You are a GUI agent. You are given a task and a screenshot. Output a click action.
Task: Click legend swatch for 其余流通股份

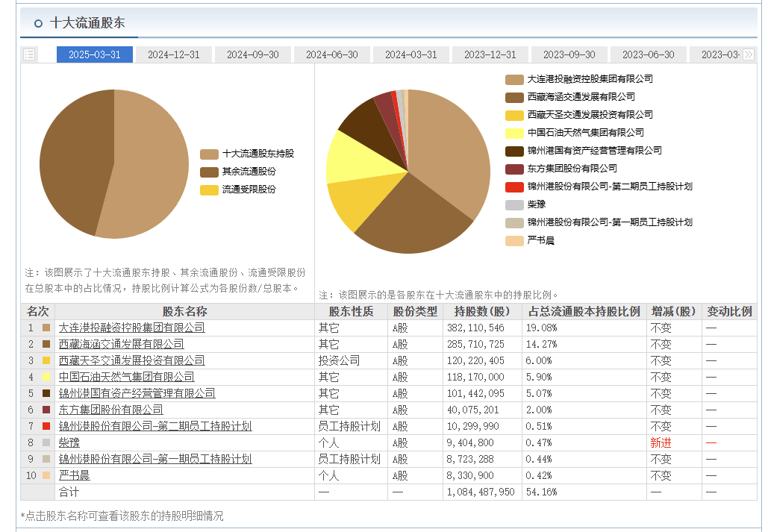pyautogui.click(x=209, y=172)
